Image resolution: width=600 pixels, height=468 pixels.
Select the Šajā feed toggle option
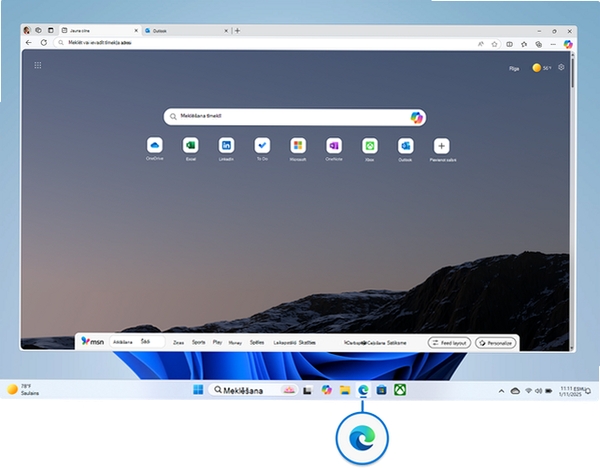pyautogui.click(x=145, y=342)
